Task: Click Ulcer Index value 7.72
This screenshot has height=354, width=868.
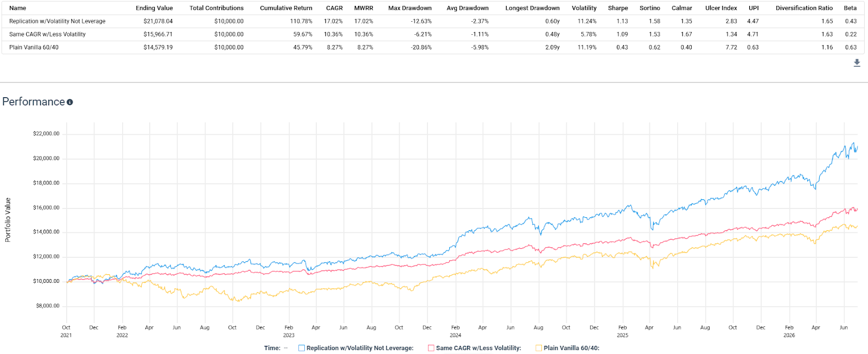Action: (x=731, y=47)
